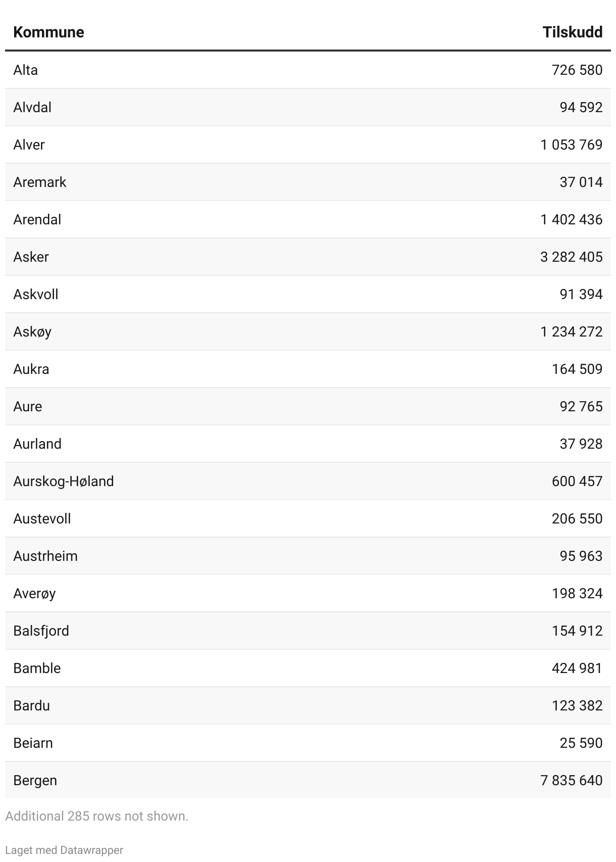The width and height of the screenshot is (616, 862).
Task: Click the Balsfjord municipality cell
Action: point(41,631)
